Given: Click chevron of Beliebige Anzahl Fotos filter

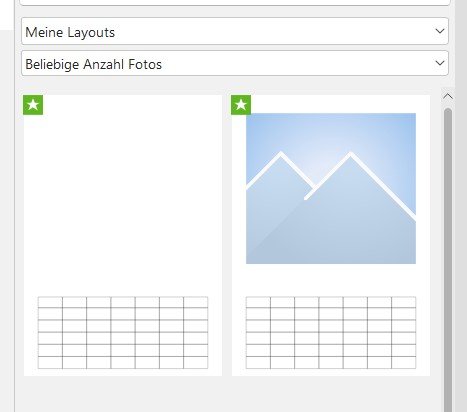Looking at the screenshot, I should (x=440, y=63).
